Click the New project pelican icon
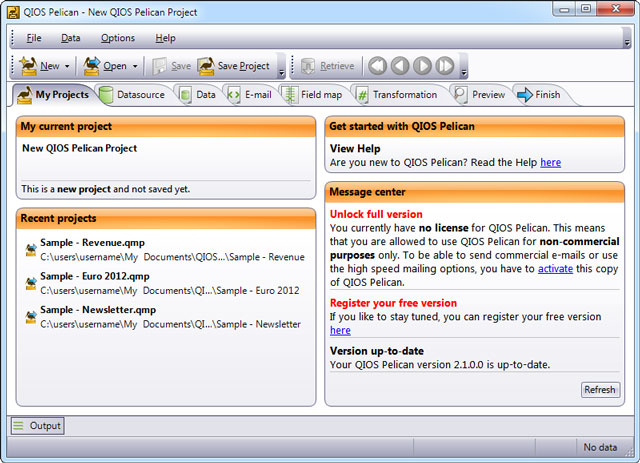The width and height of the screenshot is (640, 463). click(x=28, y=66)
